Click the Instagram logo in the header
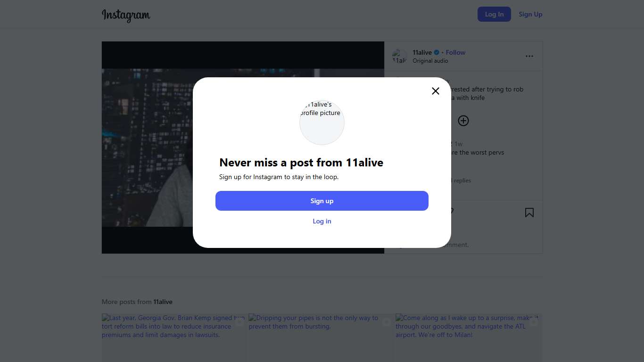 tap(126, 15)
